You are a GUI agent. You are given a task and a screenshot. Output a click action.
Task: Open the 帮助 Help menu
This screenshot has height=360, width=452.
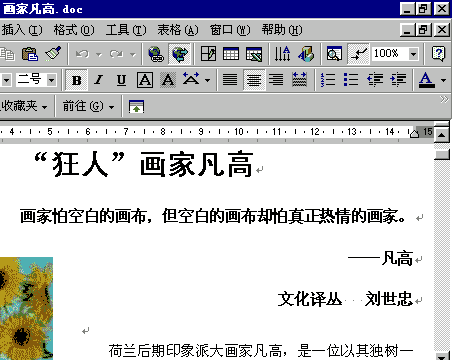click(x=282, y=30)
